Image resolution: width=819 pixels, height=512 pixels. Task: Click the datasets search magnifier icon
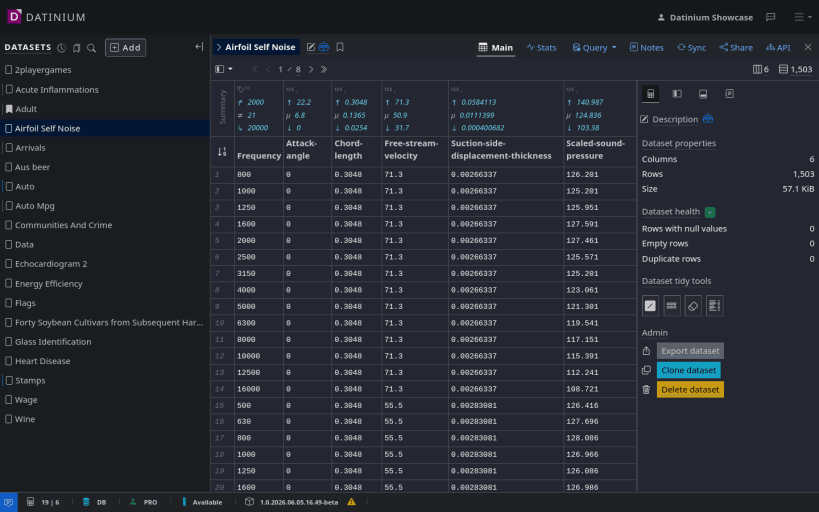pyautogui.click(x=91, y=48)
